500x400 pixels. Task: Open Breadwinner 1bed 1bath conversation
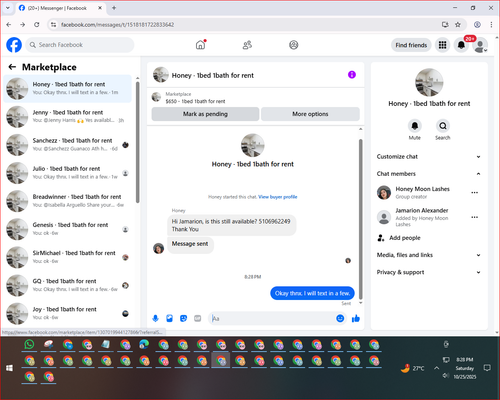click(68, 201)
